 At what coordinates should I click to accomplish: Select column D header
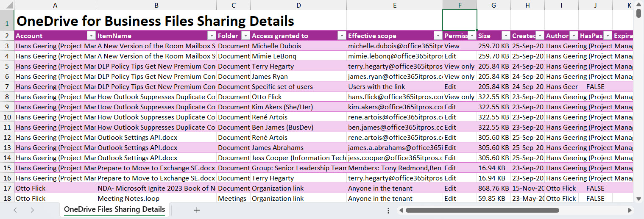click(x=298, y=5)
